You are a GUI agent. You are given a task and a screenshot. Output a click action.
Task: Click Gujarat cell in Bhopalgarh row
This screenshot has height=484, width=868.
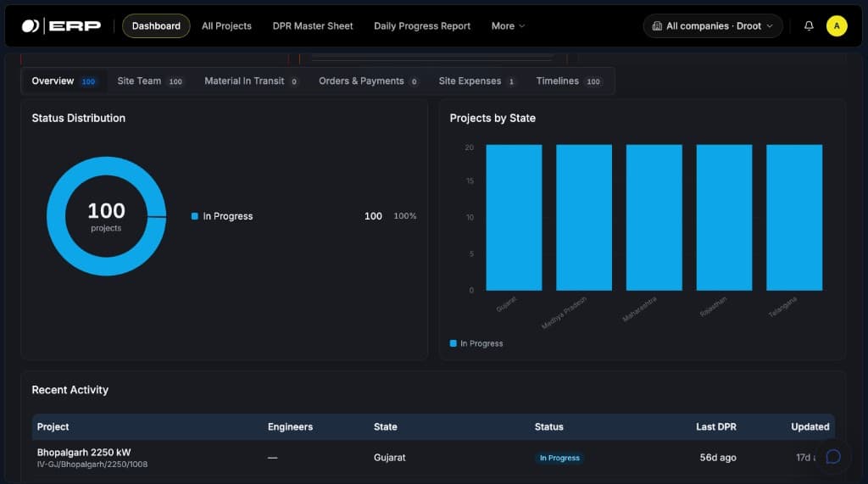390,458
